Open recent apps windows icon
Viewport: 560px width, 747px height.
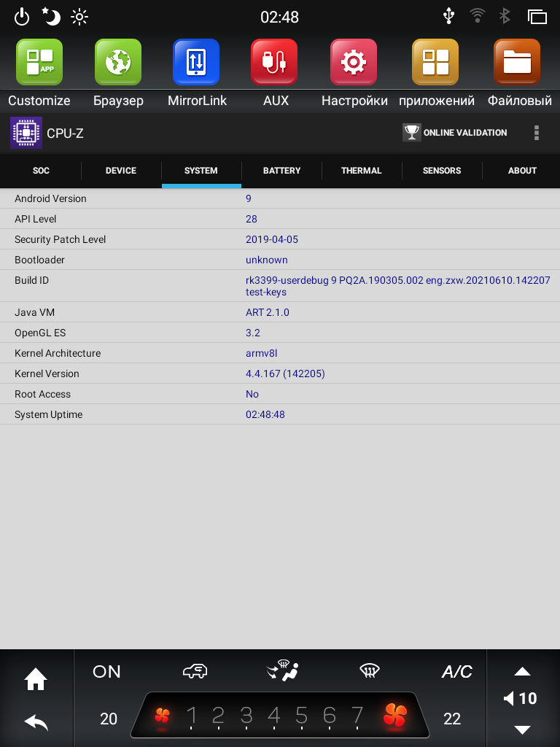[537, 17]
